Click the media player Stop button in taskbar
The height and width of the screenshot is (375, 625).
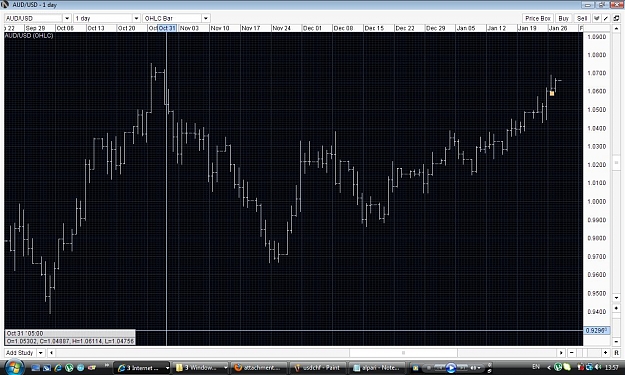click(429, 368)
